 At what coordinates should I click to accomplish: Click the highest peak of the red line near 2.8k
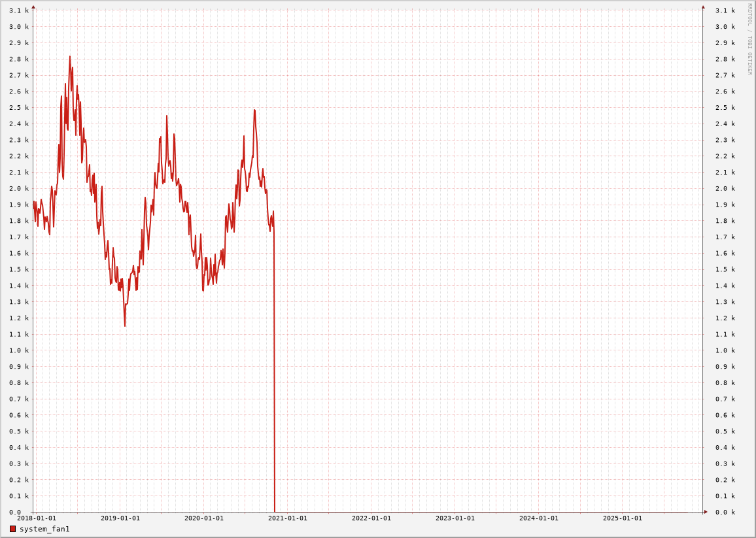point(70,57)
